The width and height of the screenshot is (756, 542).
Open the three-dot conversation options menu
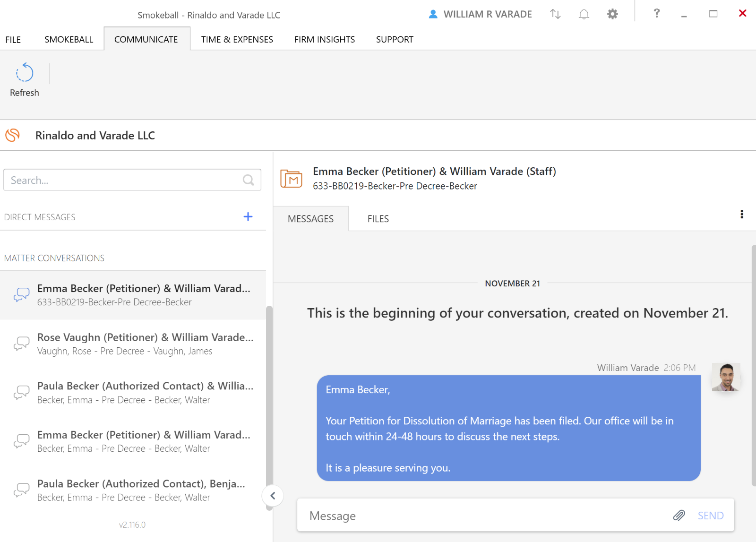tap(742, 215)
